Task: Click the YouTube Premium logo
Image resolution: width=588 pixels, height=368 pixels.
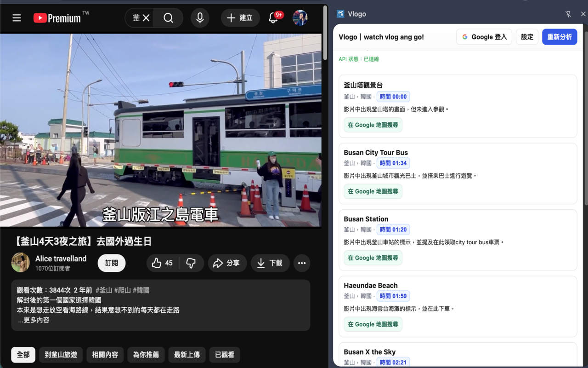Action: [x=57, y=18]
